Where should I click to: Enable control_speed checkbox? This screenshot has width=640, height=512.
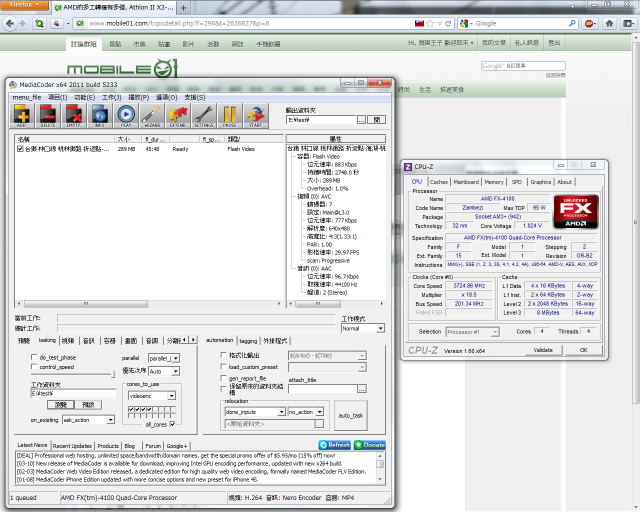[34, 367]
